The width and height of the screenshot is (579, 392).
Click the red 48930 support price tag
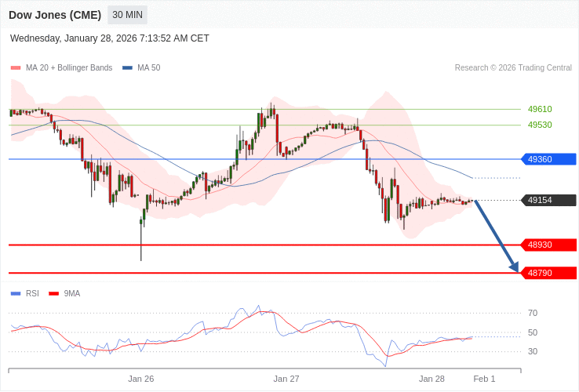point(548,245)
